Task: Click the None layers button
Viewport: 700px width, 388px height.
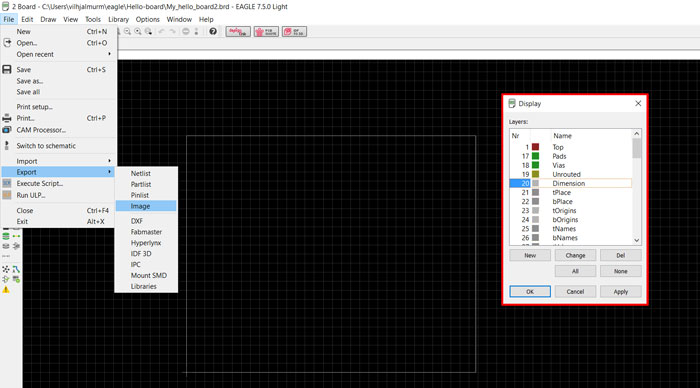Action: (x=621, y=271)
